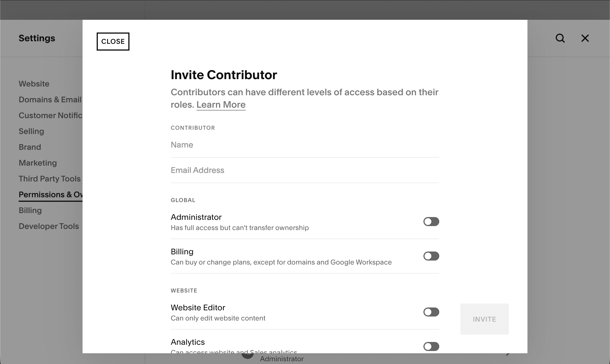Toggle the Analytics permission on
The width and height of the screenshot is (610, 364).
[x=431, y=346]
